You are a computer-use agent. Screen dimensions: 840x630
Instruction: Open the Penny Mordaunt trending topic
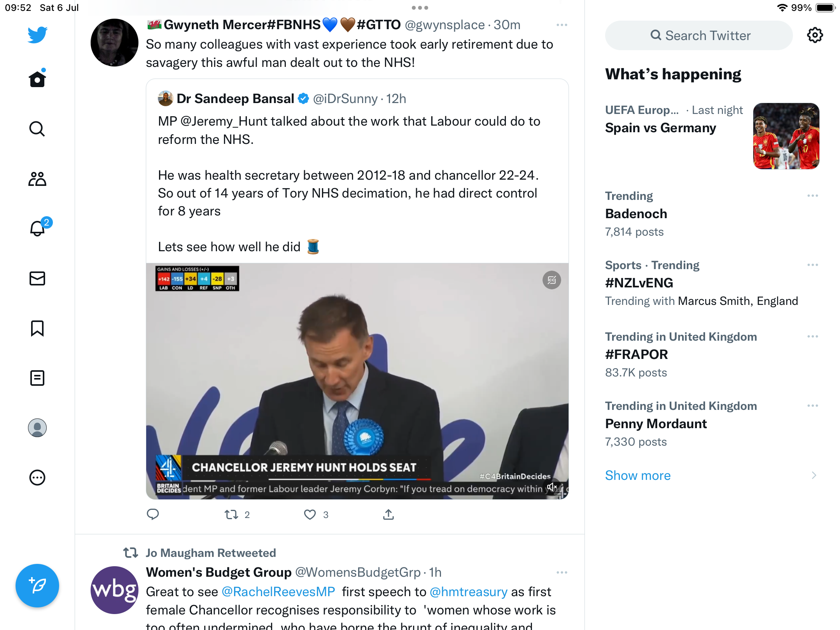[656, 423]
